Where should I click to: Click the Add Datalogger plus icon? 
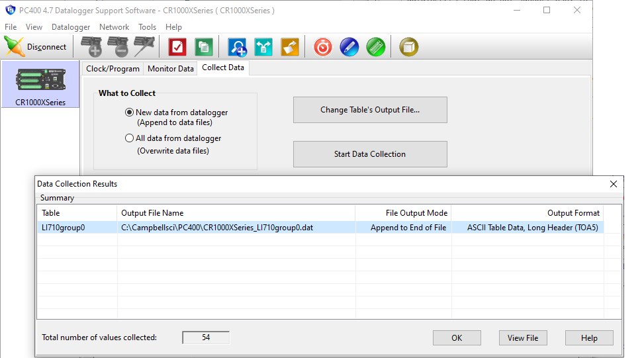coord(91,47)
